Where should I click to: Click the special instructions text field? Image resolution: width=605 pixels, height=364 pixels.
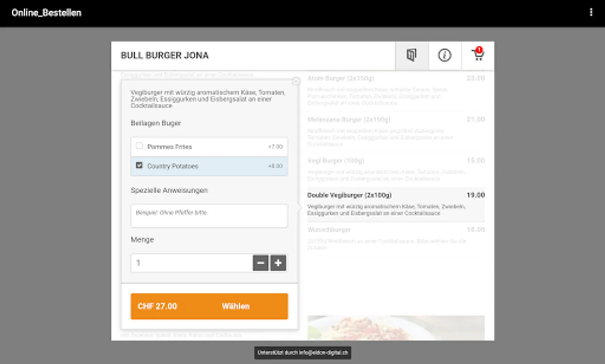(209, 216)
